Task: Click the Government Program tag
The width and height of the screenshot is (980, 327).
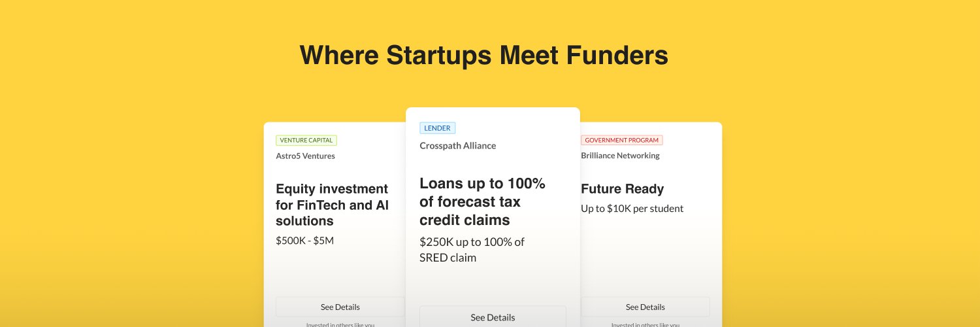Action: point(621,140)
